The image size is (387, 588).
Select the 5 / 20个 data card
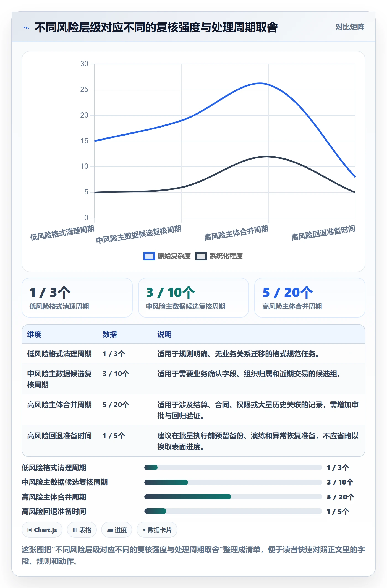[x=310, y=298]
